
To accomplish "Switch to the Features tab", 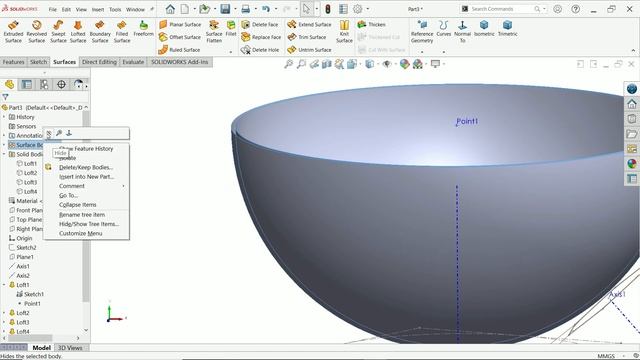I will click(x=13, y=62).
